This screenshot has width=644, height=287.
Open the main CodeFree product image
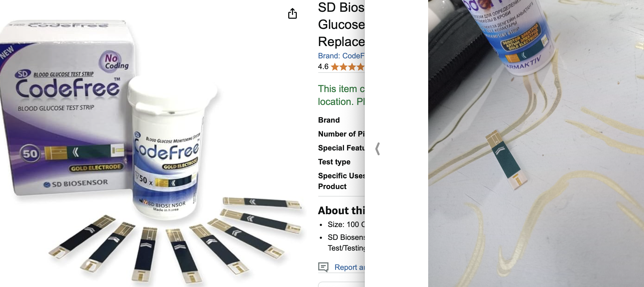tap(153, 150)
